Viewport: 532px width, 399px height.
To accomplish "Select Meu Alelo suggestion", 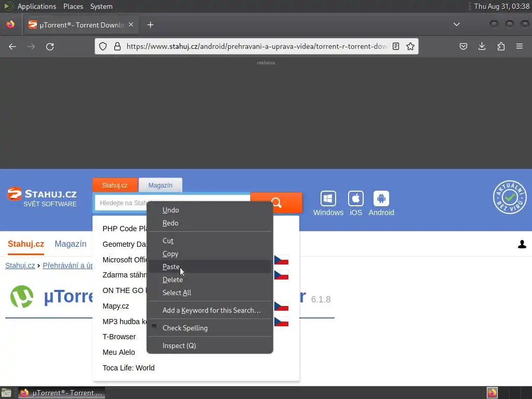I will pos(119,352).
